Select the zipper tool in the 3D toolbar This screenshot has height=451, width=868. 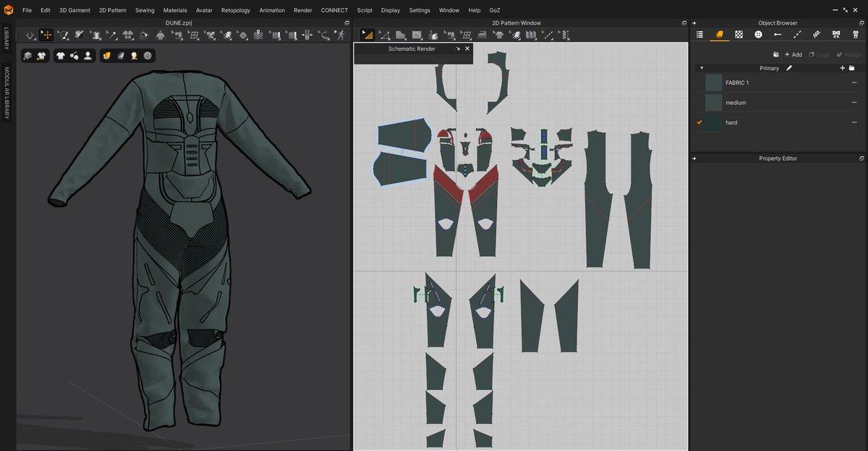tap(258, 35)
